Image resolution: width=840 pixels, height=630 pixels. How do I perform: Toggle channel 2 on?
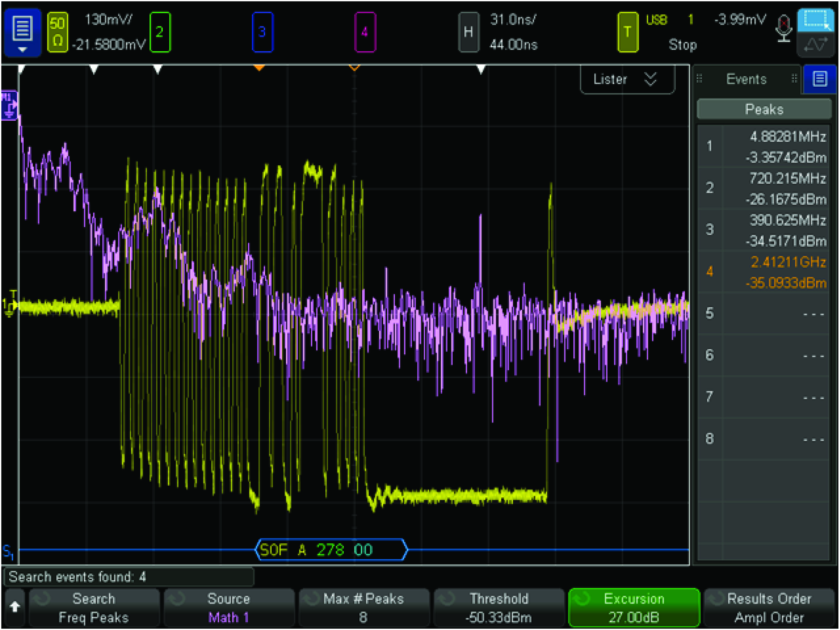[x=160, y=32]
